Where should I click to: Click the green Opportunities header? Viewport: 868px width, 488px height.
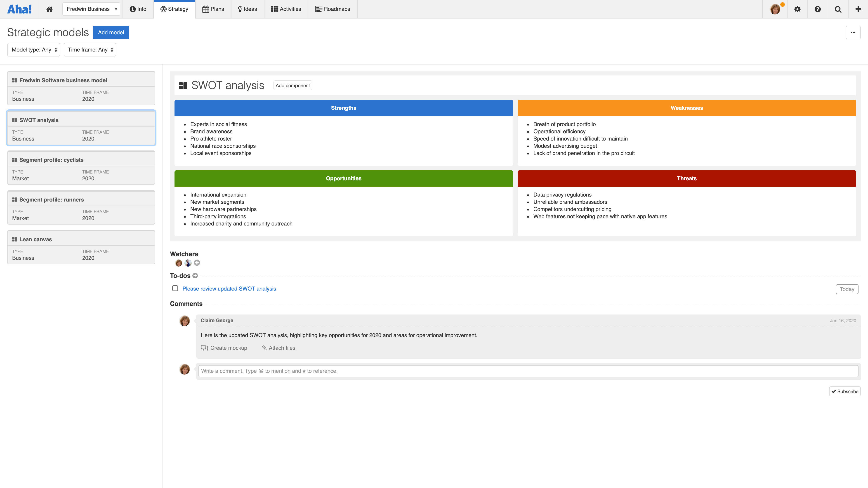point(344,178)
